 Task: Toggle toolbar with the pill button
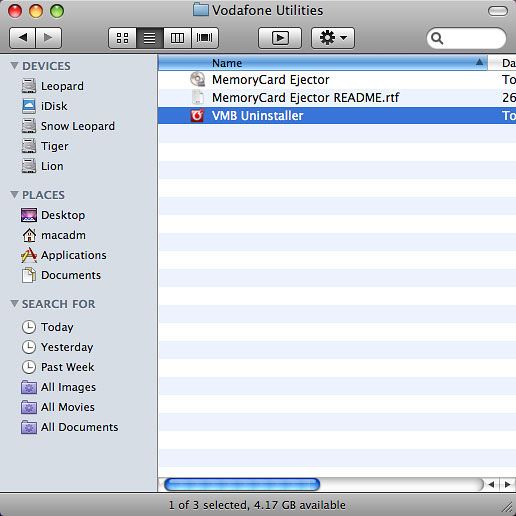498,11
